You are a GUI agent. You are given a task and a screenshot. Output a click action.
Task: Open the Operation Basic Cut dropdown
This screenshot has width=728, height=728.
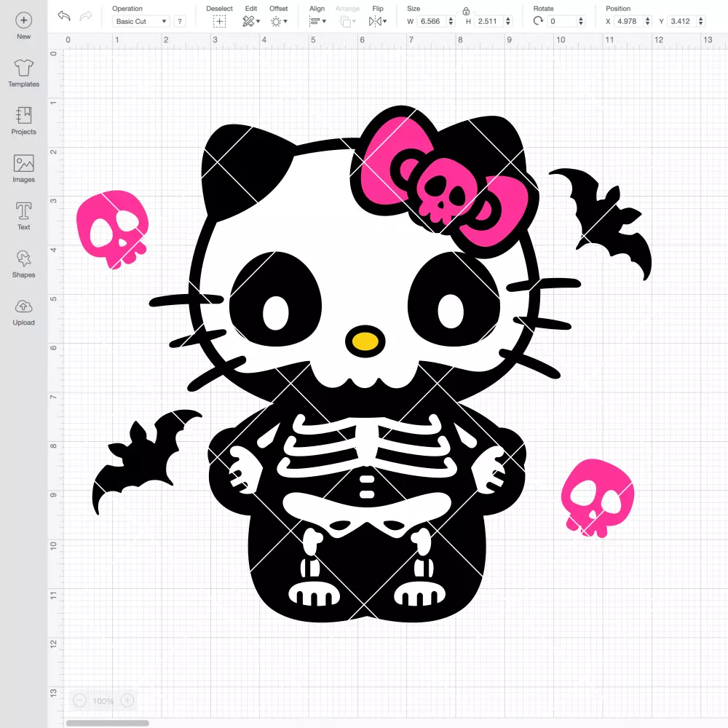[x=141, y=21]
